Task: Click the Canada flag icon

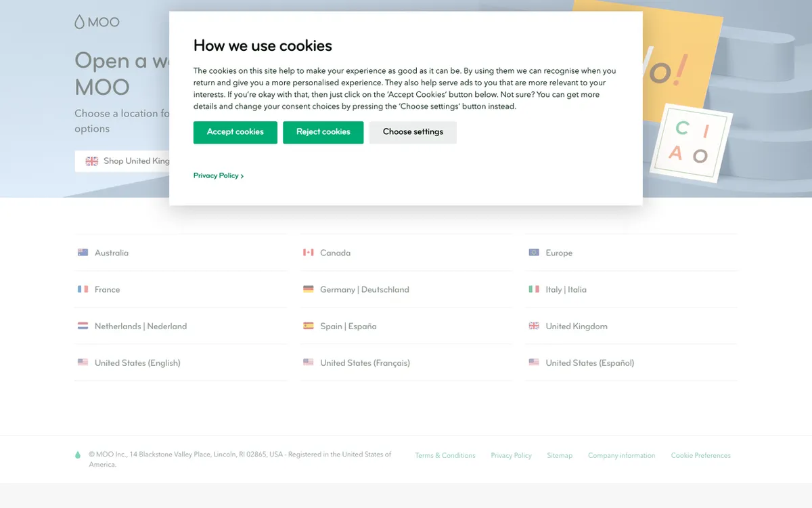Action: tap(309, 253)
